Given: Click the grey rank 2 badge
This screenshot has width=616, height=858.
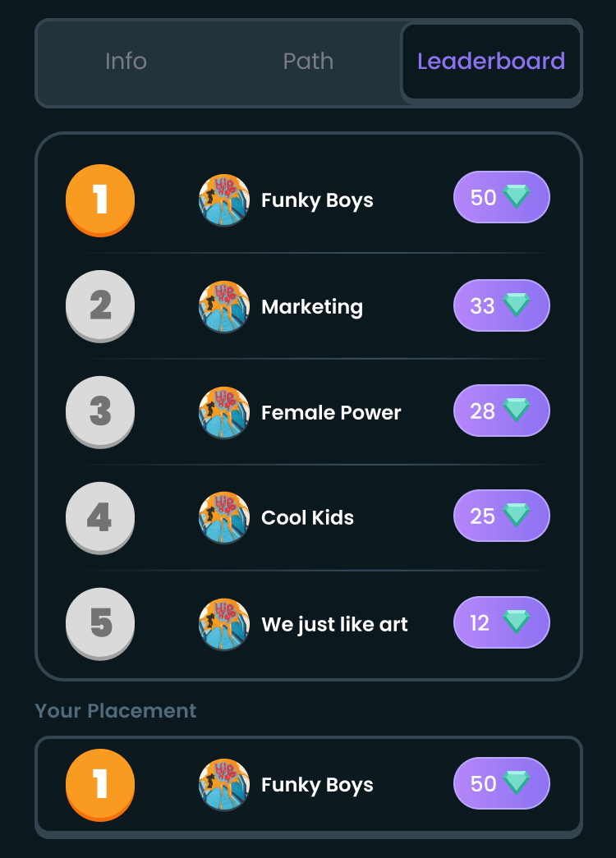Looking at the screenshot, I should (x=100, y=306).
